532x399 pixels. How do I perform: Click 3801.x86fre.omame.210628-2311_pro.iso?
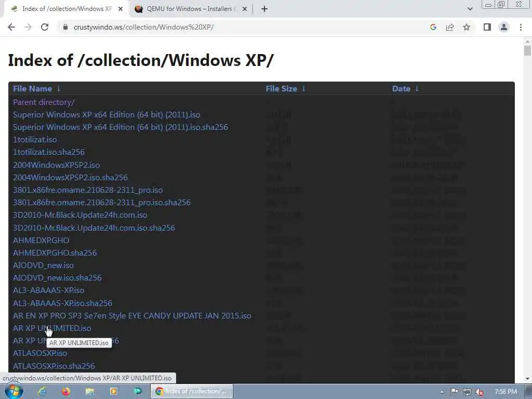pyautogui.click(x=88, y=190)
